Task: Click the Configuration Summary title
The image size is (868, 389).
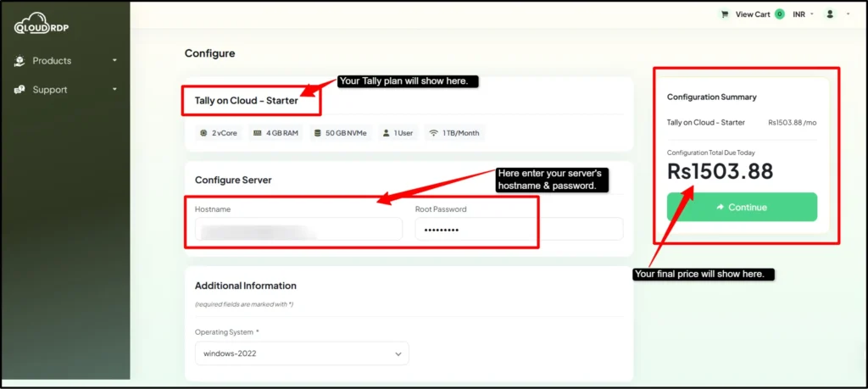Action: [712, 97]
